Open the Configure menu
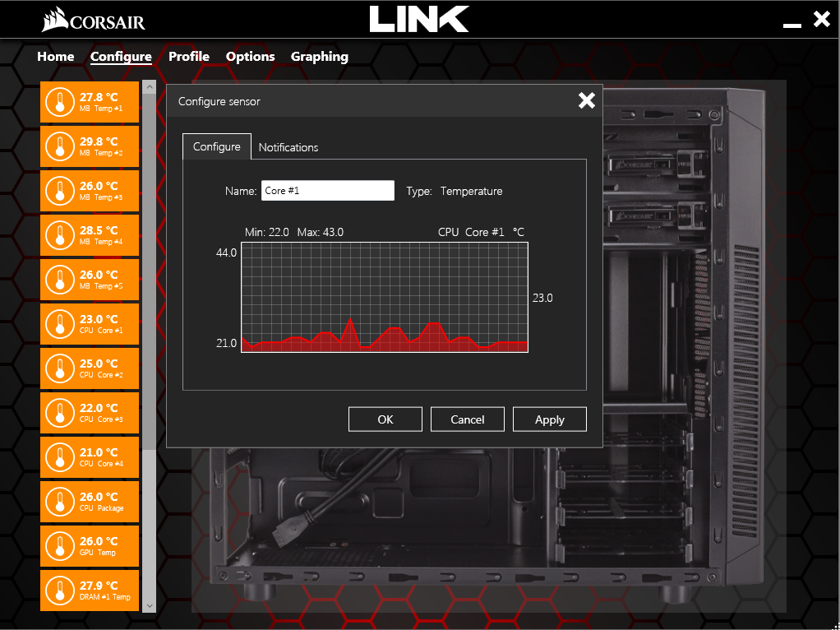This screenshot has height=630, width=840. click(121, 56)
